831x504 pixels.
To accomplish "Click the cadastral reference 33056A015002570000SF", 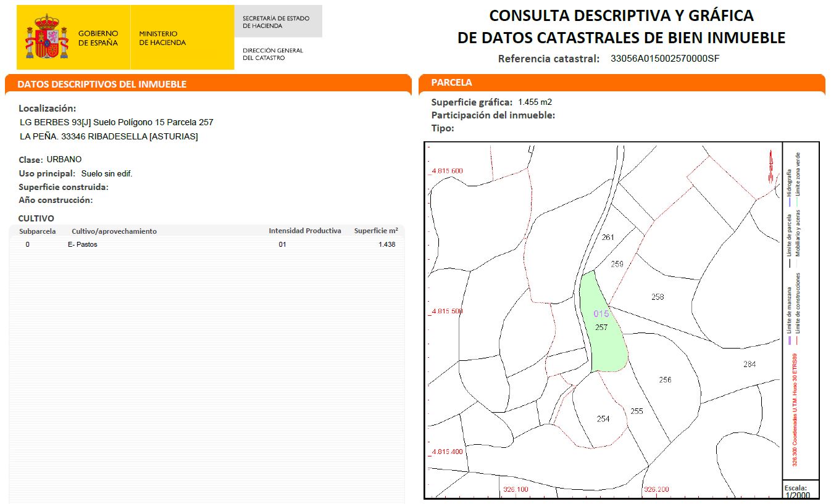I will (665, 59).
